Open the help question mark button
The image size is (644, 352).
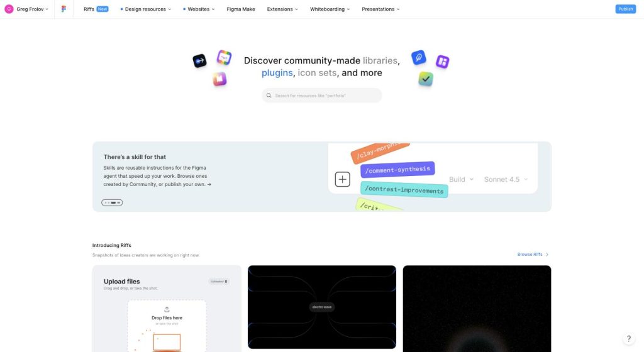pos(629,338)
